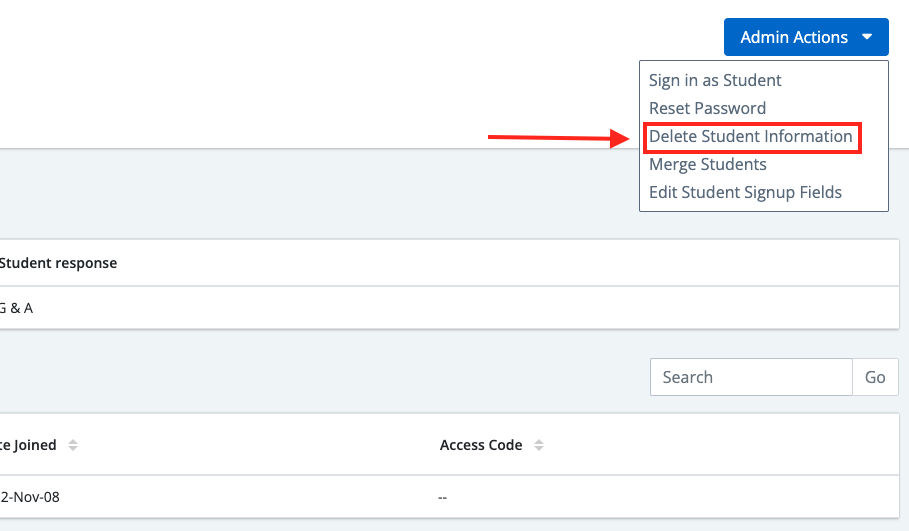Open the Admin Actions dropdown button

point(794,38)
